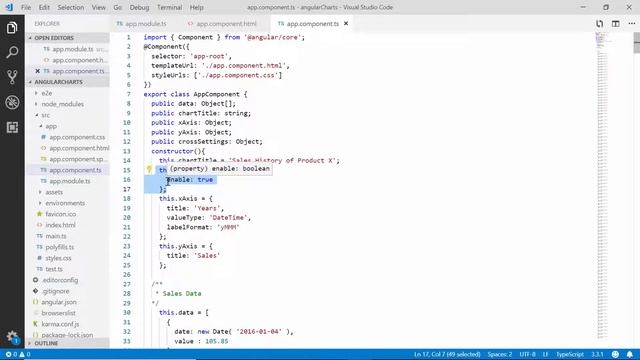Open the Help menu
Screen dimensions: 640x360
click(x=196, y=7)
